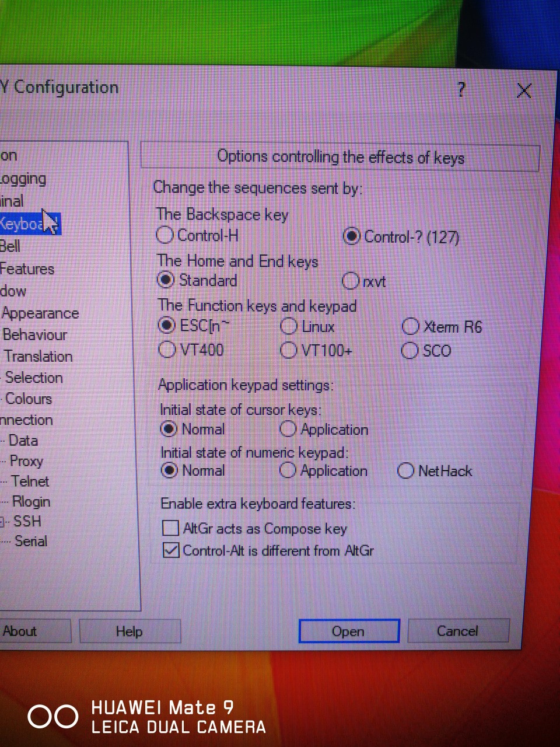Select Control-H for the Backspace key
This screenshot has width=560, height=747.
point(165,235)
